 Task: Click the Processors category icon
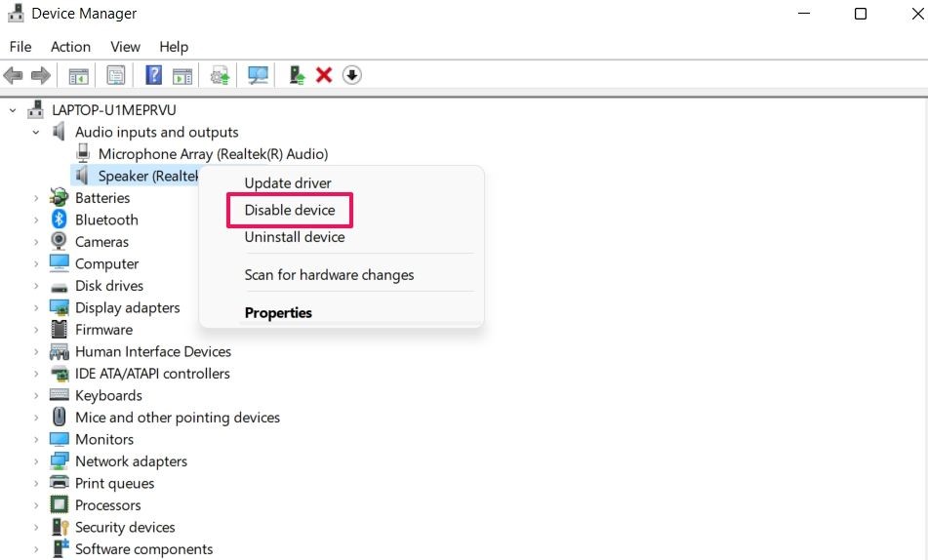[x=59, y=504]
